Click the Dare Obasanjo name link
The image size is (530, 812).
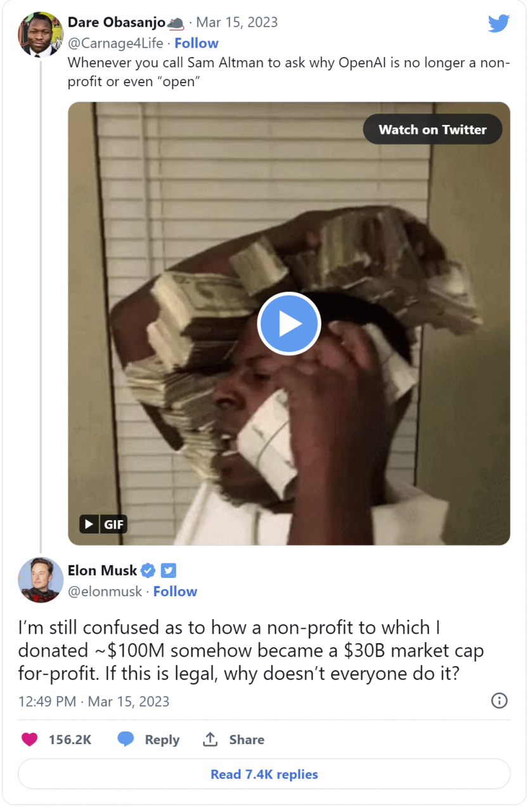117,22
